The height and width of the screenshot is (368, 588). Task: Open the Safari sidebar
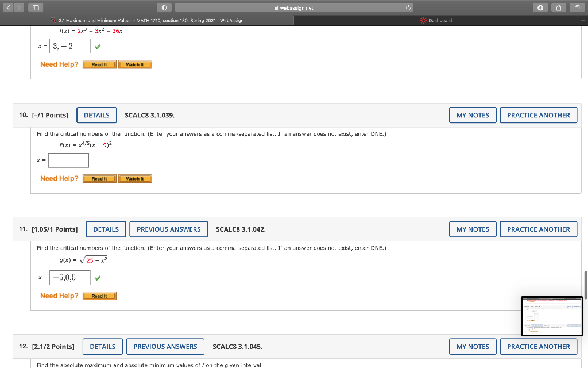click(x=35, y=7)
